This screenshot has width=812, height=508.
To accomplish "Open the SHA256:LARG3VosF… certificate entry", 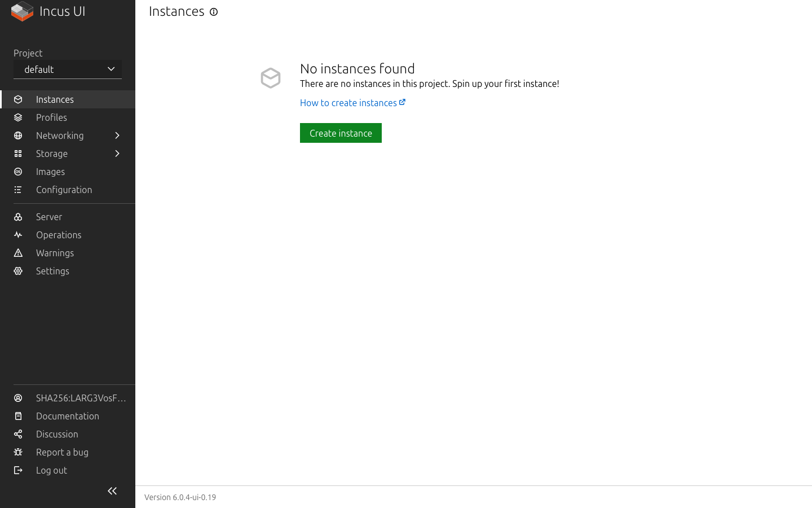I will point(68,398).
